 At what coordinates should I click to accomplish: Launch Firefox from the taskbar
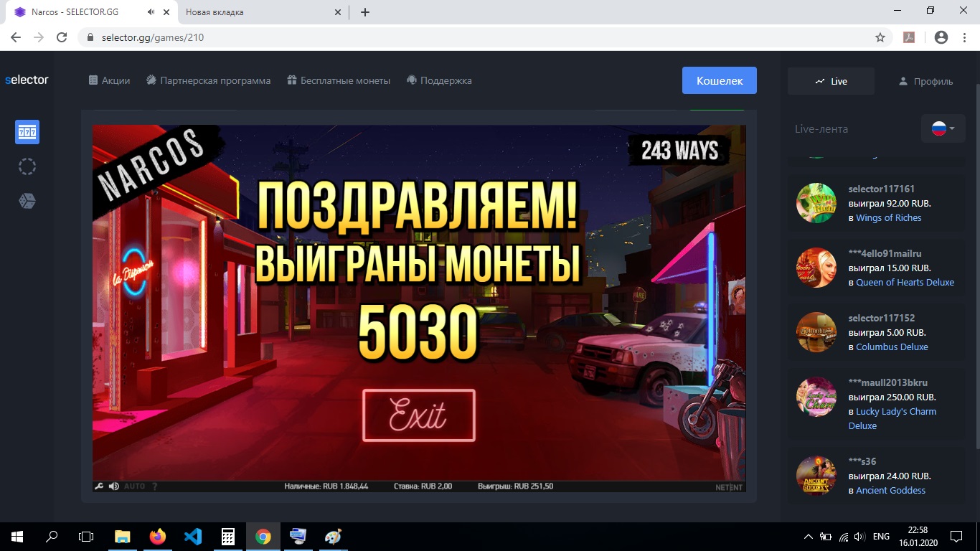(158, 537)
